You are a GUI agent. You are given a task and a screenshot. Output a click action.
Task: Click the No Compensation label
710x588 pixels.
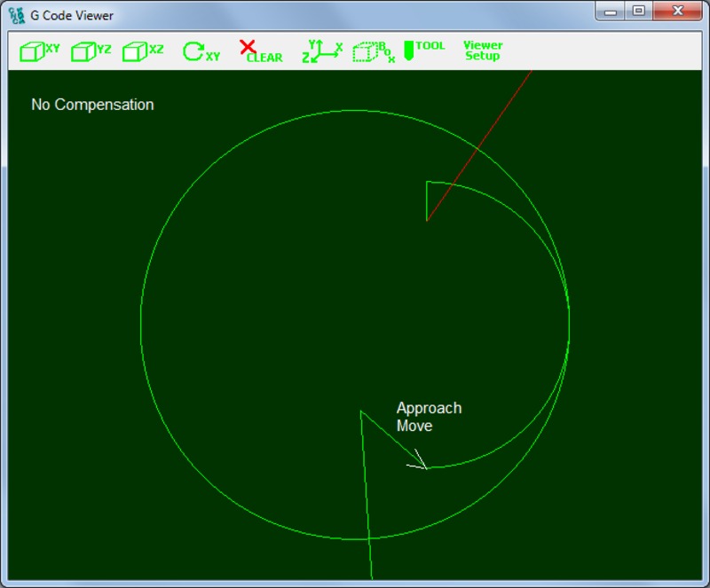point(92,105)
